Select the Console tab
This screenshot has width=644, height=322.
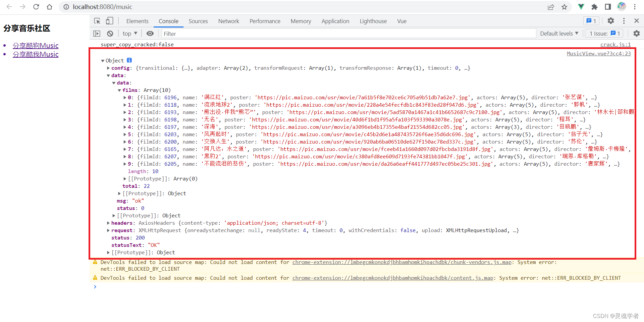[168, 21]
